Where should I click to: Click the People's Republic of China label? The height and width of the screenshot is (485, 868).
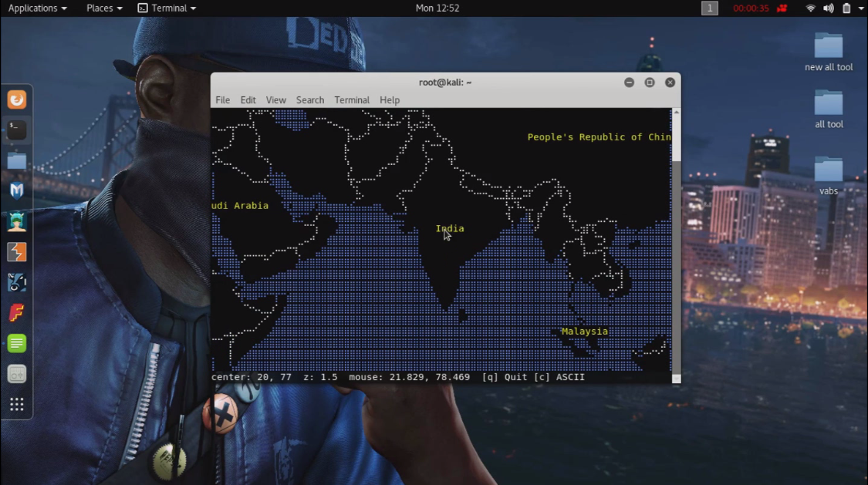(599, 137)
